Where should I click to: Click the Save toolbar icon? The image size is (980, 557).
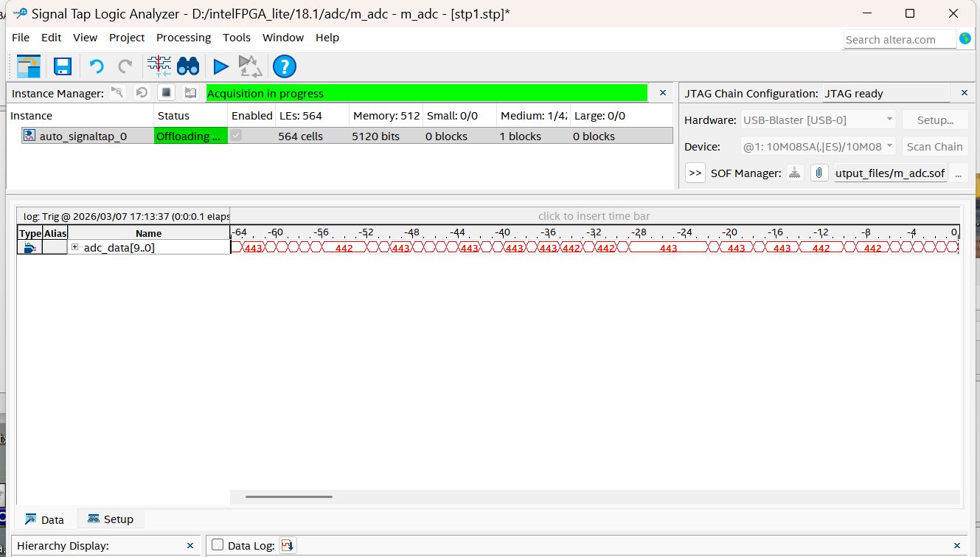[63, 66]
